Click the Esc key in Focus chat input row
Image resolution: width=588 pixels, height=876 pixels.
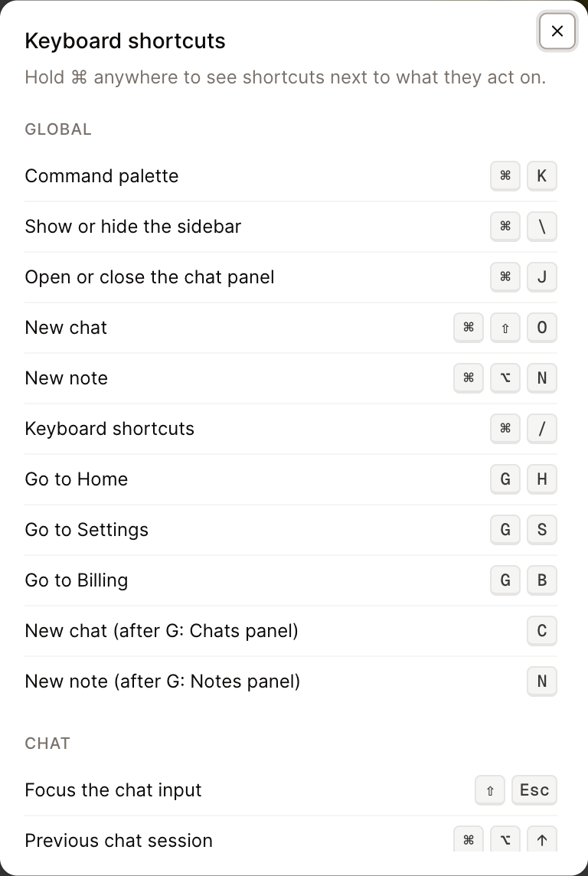click(534, 790)
